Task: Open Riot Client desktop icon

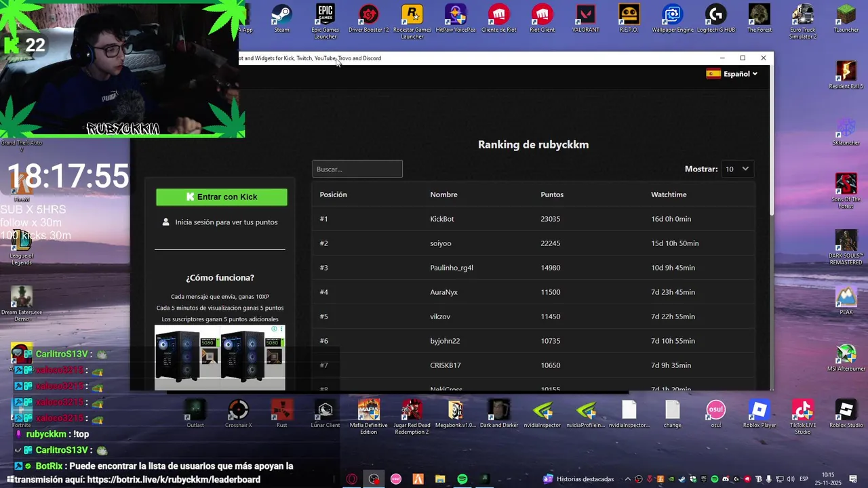Action: pos(542,18)
